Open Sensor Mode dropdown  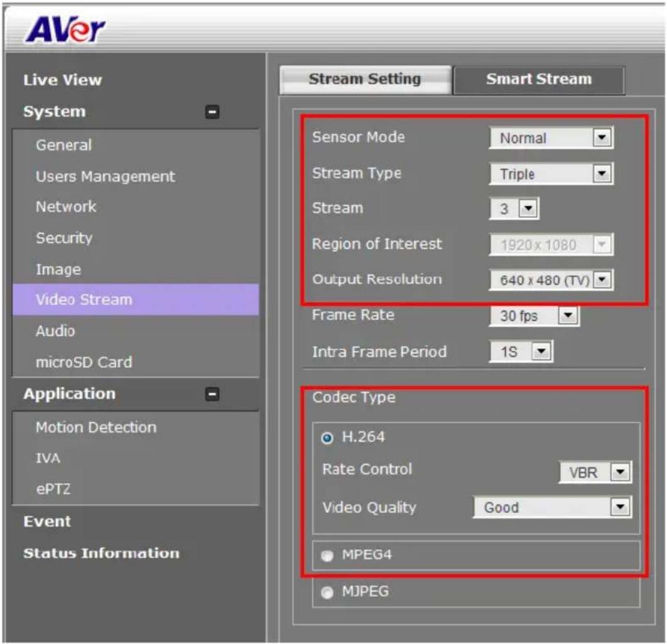(x=551, y=137)
